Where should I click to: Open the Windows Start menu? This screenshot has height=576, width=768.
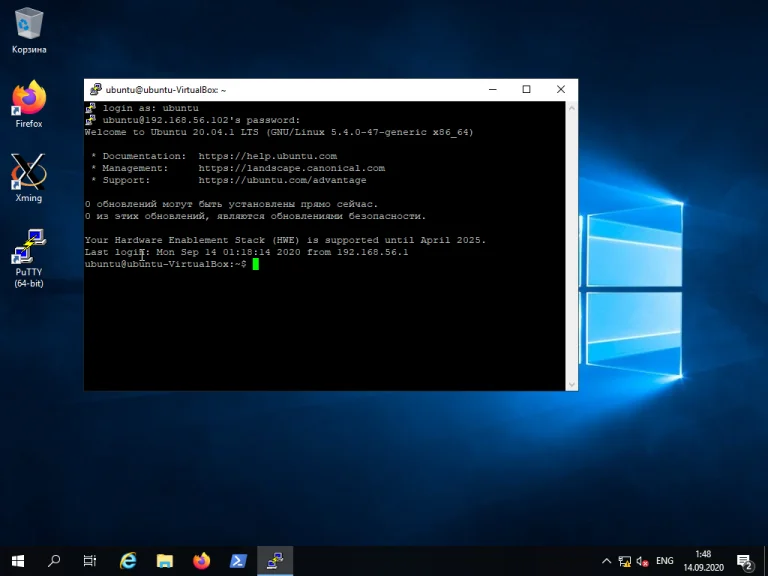coord(18,561)
